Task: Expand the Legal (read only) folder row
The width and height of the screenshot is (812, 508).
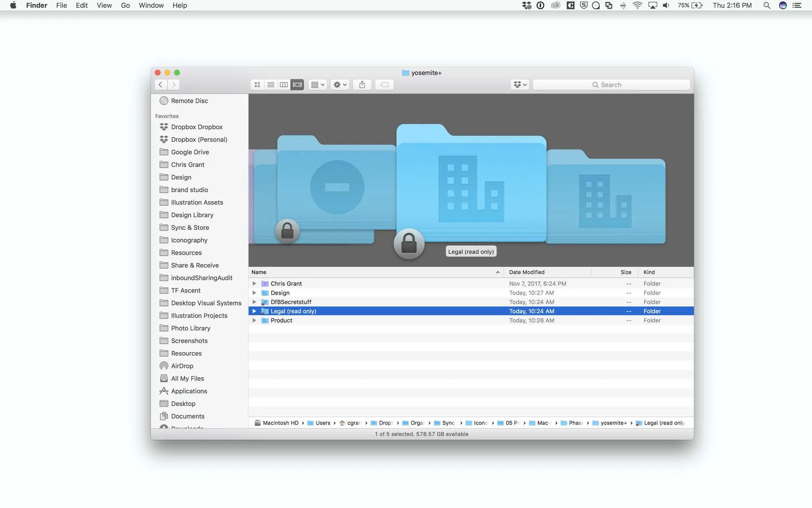Action: pos(254,311)
